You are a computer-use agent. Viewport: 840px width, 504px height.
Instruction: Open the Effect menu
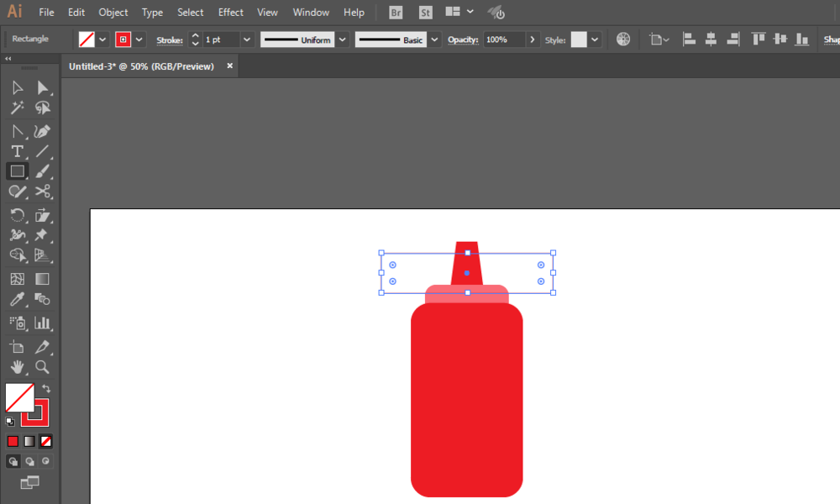pyautogui.click(x=230, y=13)
